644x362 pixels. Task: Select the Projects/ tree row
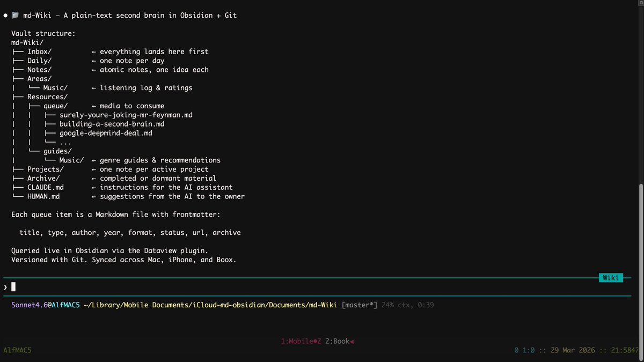tap(109, 169)
